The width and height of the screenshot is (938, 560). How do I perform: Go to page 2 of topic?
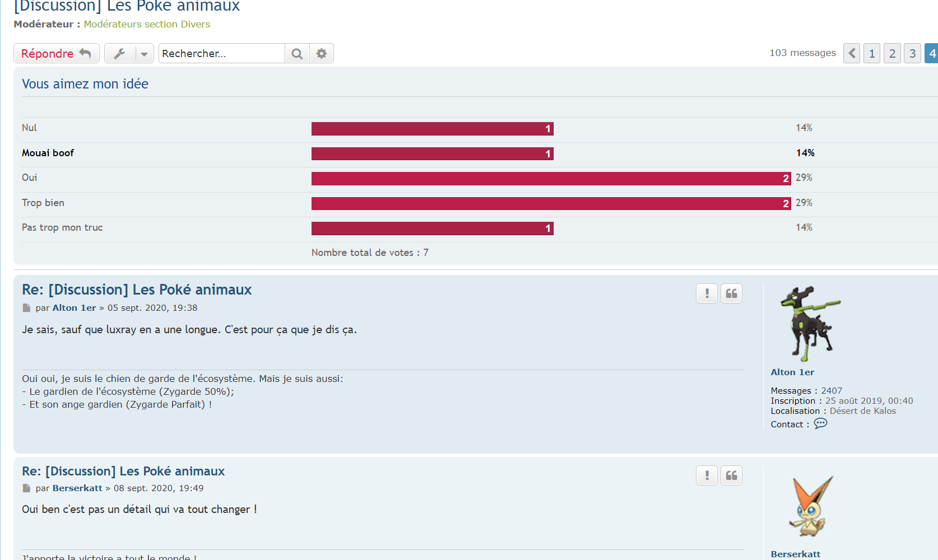tap(892, 53)
